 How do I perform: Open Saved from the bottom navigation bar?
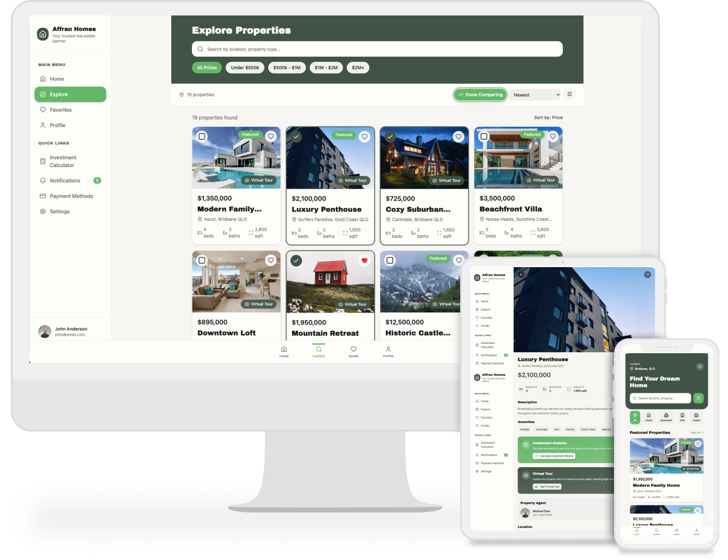point(353,352)
